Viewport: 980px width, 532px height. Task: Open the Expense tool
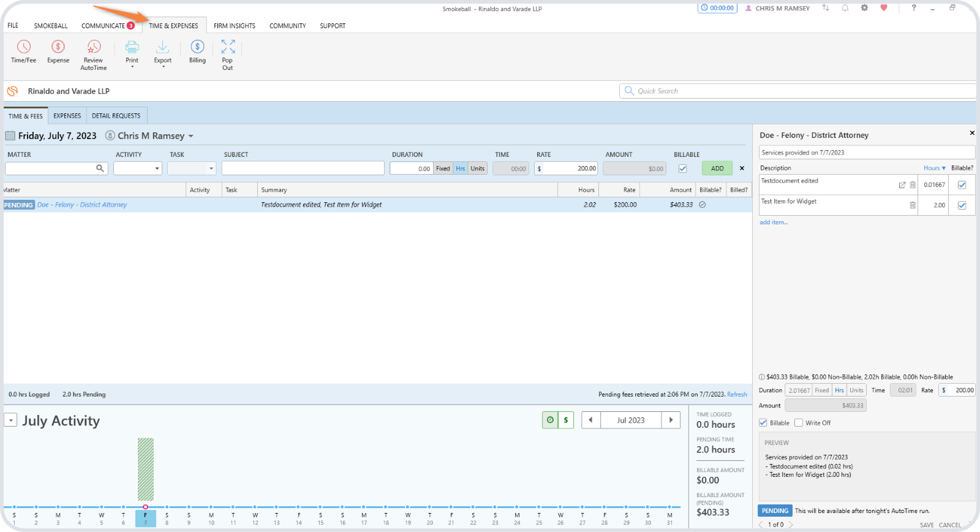(x=58, y=51)
